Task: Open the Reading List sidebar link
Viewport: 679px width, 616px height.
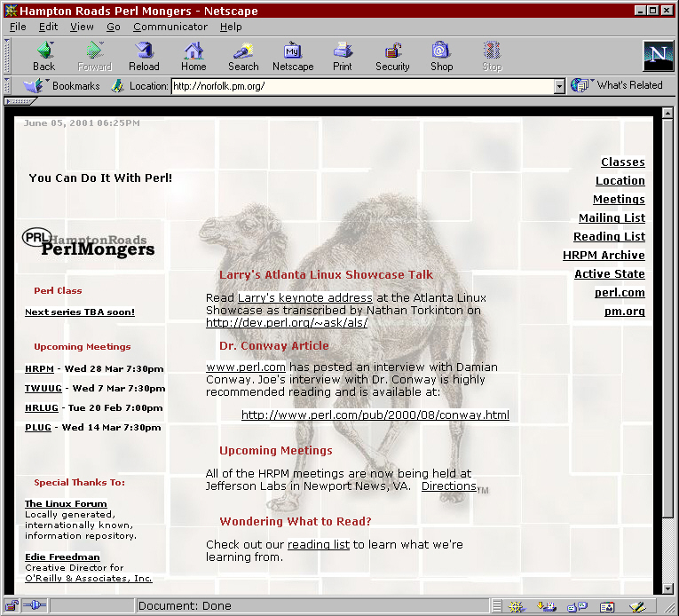Action: coord(609,236)
